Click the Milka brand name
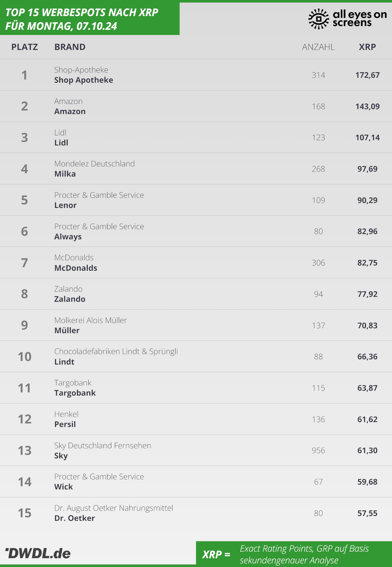The width and height of the screenshot is (392, 567). pos(65,174)
